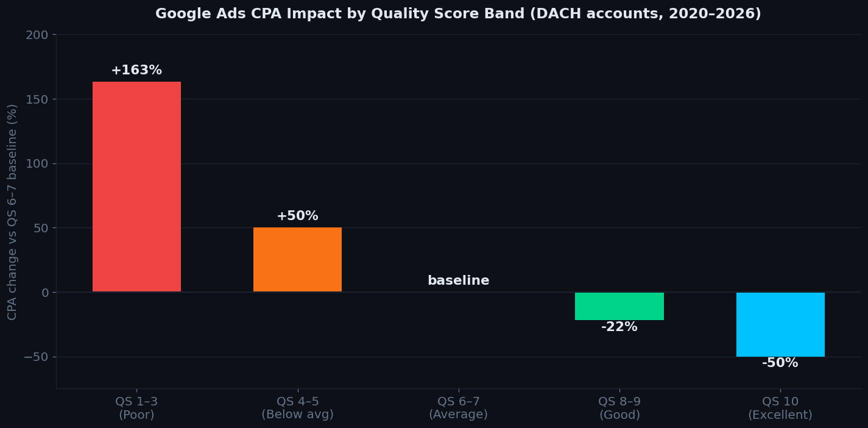Select the -22% value label
The height and width of the screenshot is (428, 868).
[619, 327]
